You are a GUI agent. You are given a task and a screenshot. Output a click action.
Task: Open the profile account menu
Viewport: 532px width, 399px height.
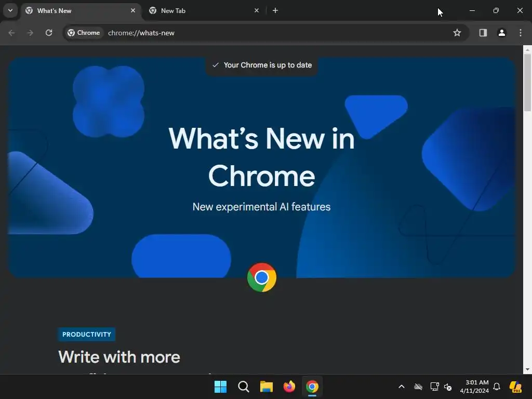[x=501, y=33]
